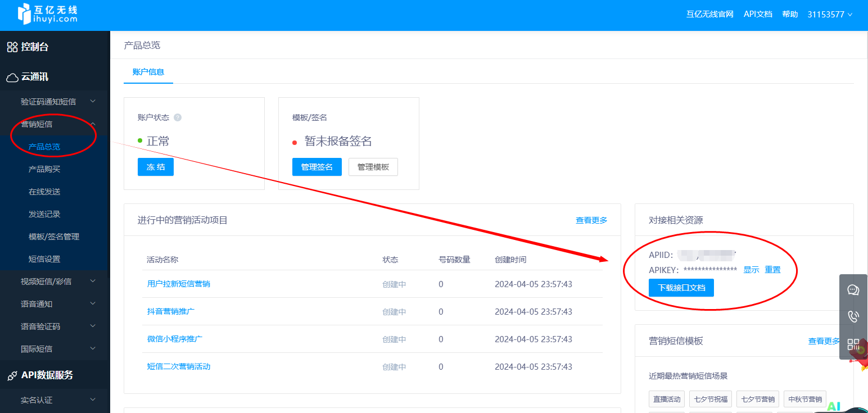Open 在线发送 in the sidebar
This screenshot has height=413, width=868.
point(44,192)
